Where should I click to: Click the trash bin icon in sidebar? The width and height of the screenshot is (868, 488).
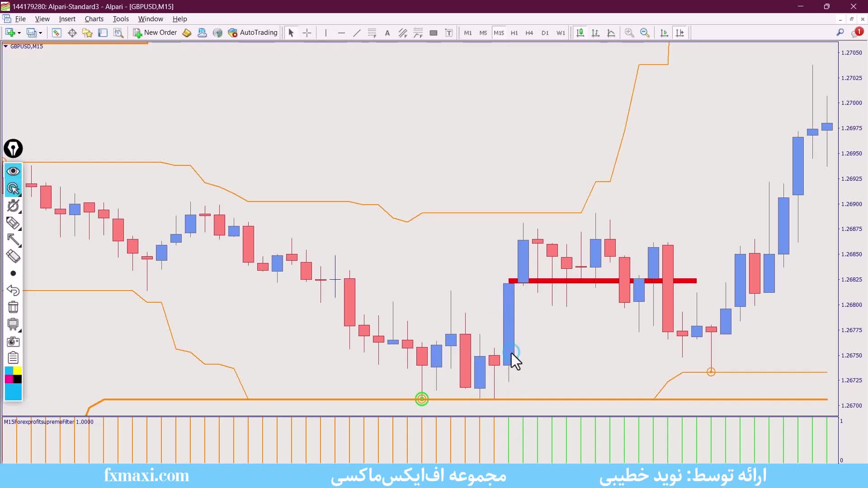coord(13,307)
